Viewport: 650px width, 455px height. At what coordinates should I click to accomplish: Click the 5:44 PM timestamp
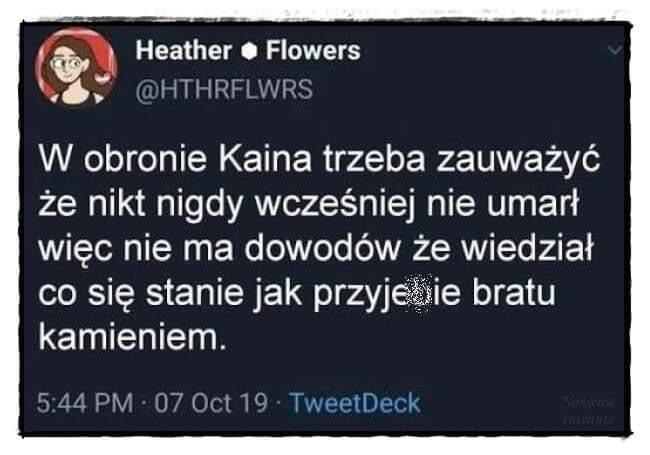(85, 403)
